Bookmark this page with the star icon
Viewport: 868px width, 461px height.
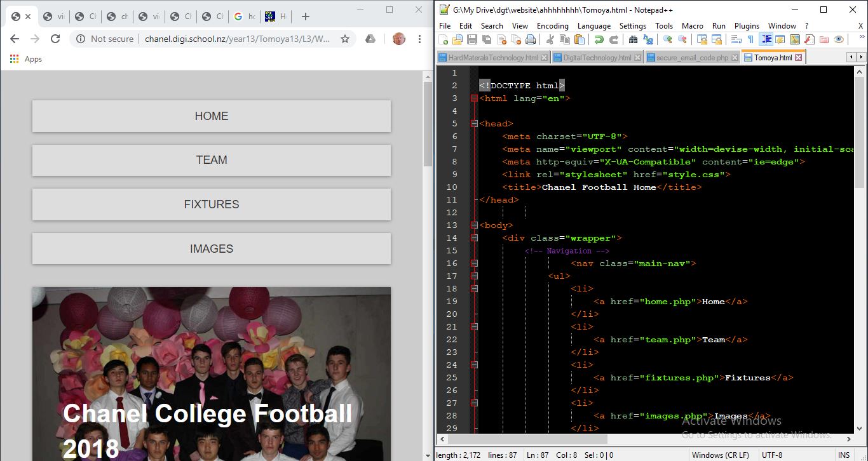point(345,39)
